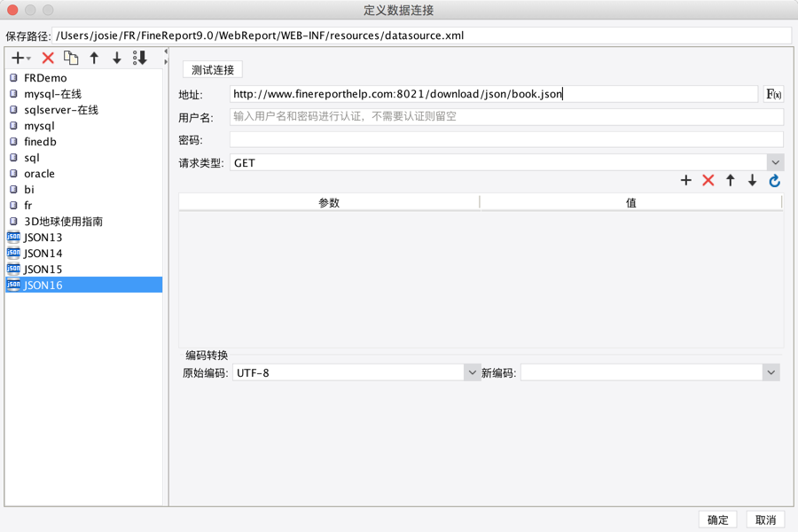Select the sqlserver-在线 connection
The width and height of the screenshot is (798, 532).
click(x=83, y=110)
